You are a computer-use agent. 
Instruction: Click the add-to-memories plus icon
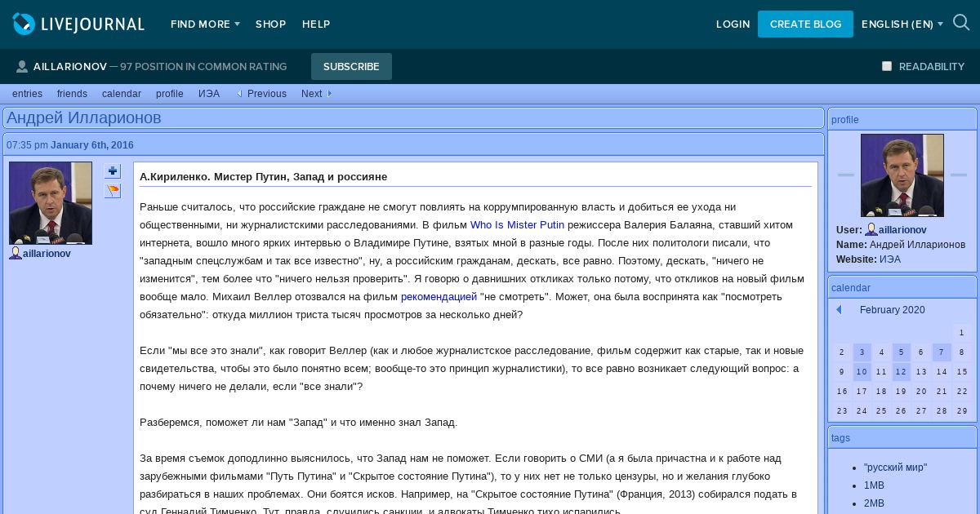click(x=113, y=171)
